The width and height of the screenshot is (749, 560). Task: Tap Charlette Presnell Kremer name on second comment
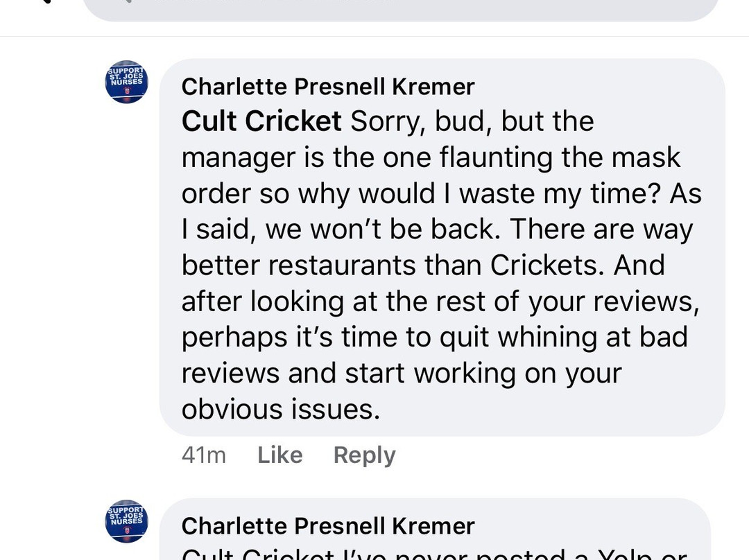(x=327, y=526)
